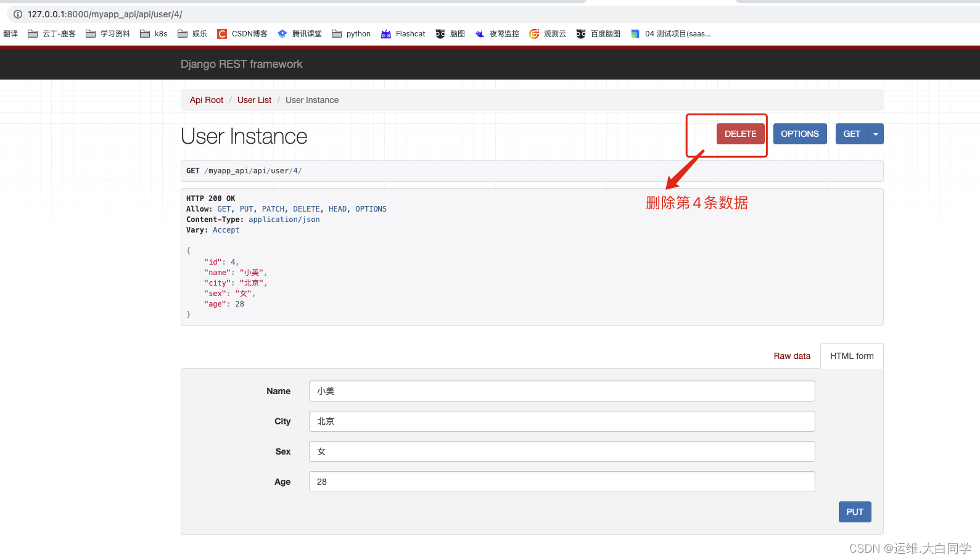Screen dimensions: 980x560
Task: Click the Age field label
Action: 282,482
